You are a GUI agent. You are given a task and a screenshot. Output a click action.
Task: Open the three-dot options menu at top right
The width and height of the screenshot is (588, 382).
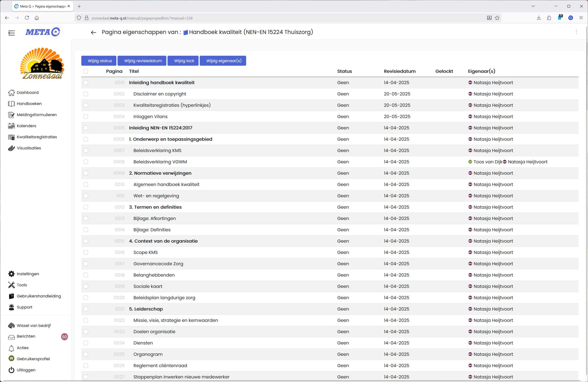click(x=576, y=32)
